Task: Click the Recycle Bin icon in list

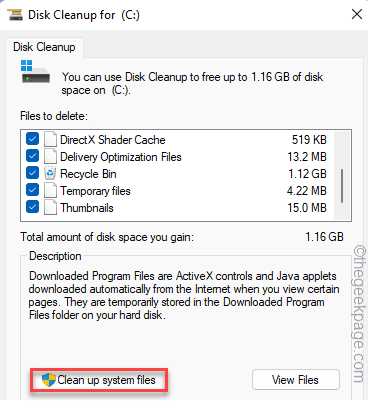Action: click(50, 174)
